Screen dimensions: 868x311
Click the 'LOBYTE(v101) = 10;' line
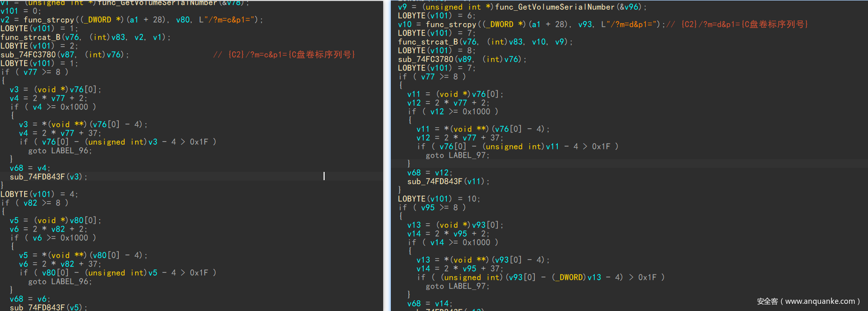[439, 199]
